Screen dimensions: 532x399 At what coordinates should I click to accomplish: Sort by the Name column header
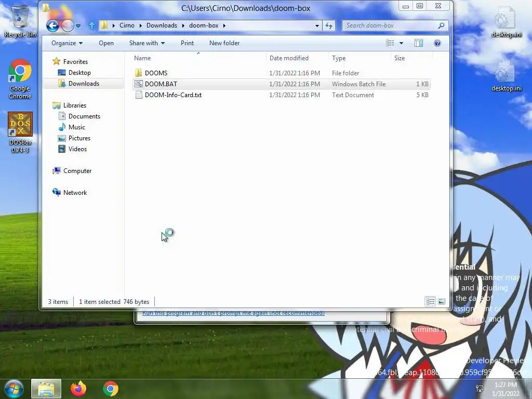click(198, 58)
